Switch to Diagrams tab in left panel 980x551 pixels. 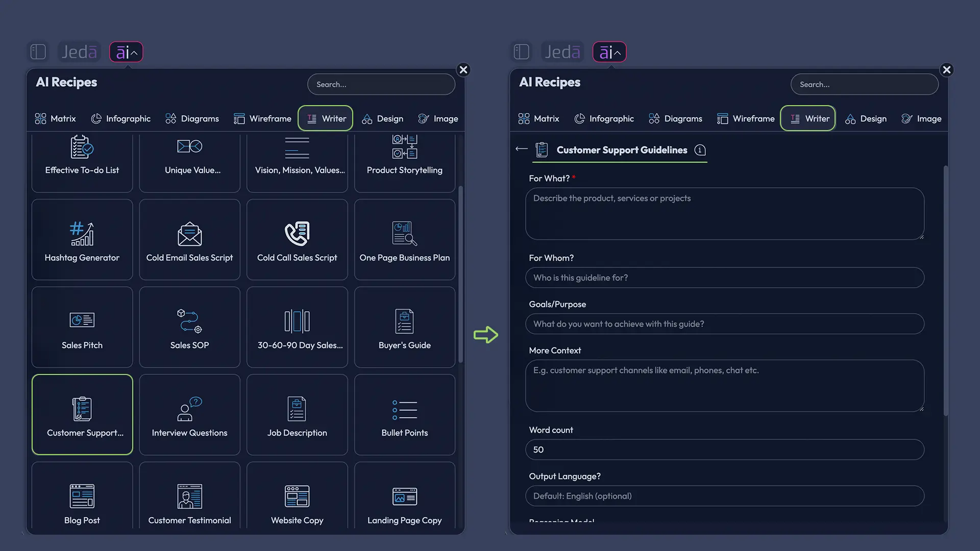pyautogui.click(x=192, y=118)
